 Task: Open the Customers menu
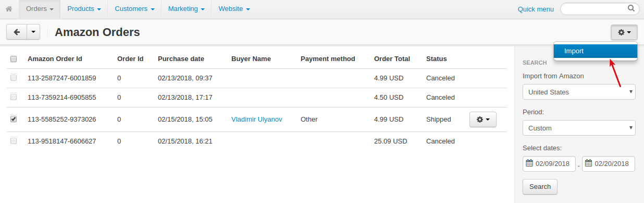[134, 9]
